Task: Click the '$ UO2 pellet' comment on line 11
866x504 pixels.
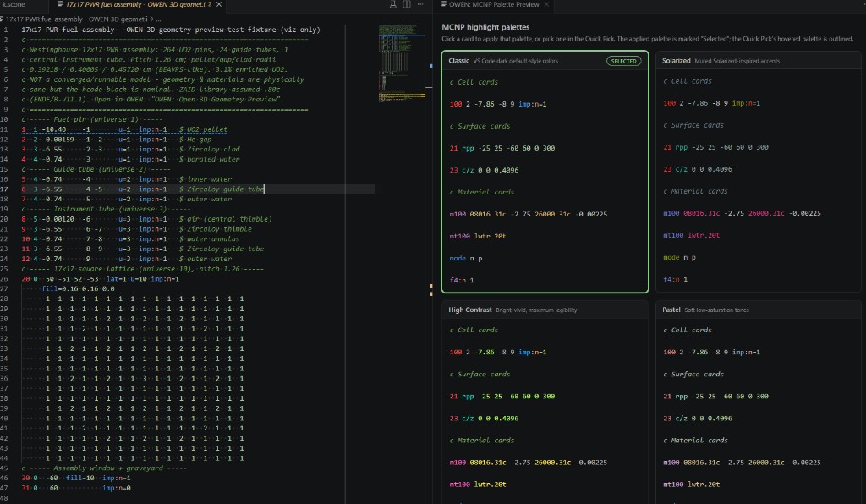Action: click(203, 129)
